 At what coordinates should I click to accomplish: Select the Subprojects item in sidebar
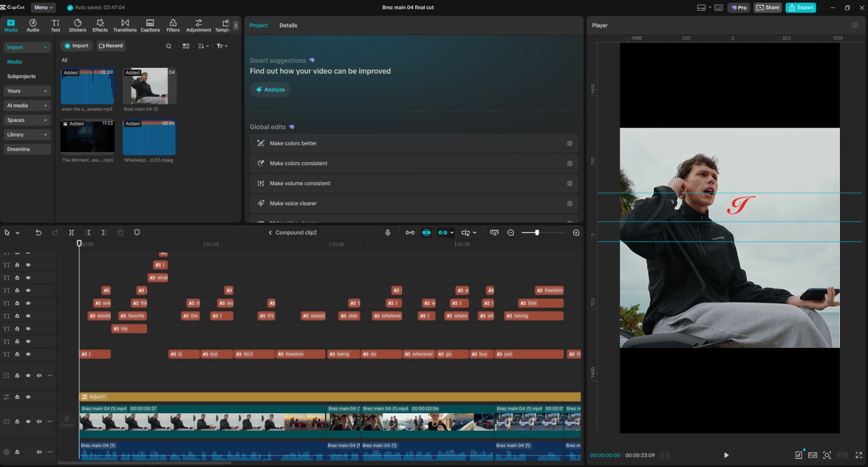[x=22, y=77]
